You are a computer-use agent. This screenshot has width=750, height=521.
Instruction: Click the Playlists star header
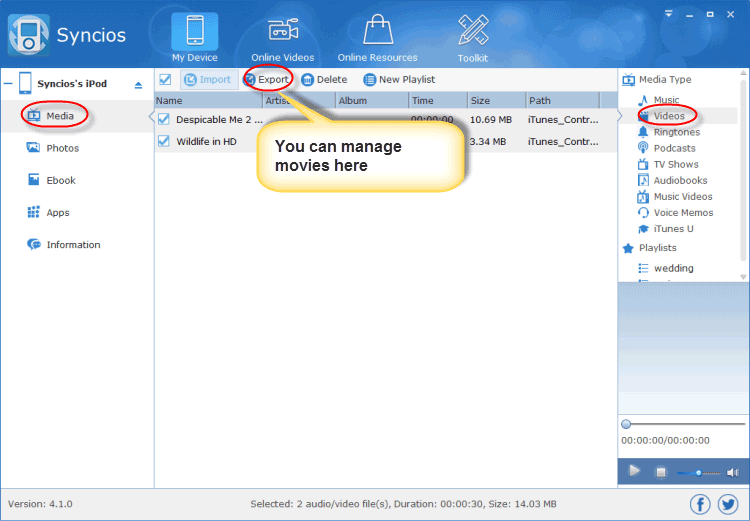pos(628,248)
